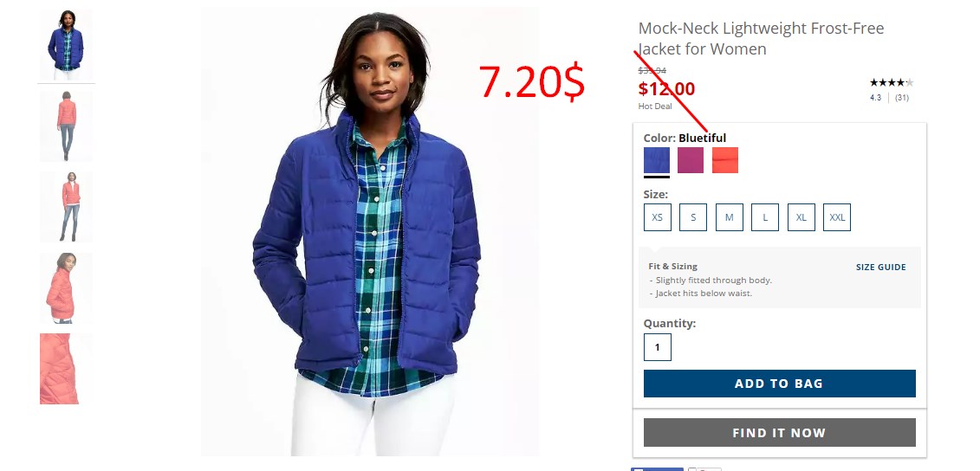Show coral jacket full front thumbnail
Viewport: 980px width, 471px height.
point(66,207)
